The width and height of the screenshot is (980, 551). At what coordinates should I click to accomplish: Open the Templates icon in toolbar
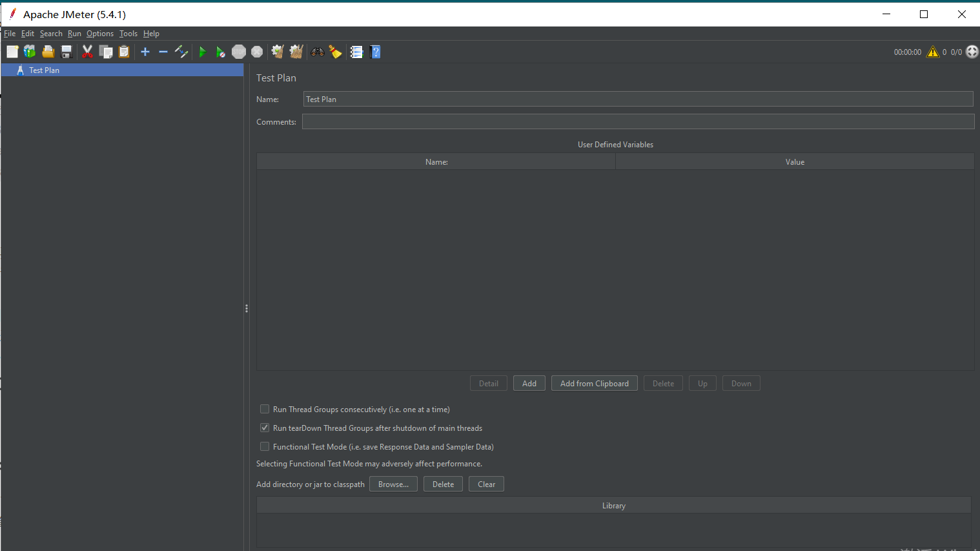pos(30,52)
